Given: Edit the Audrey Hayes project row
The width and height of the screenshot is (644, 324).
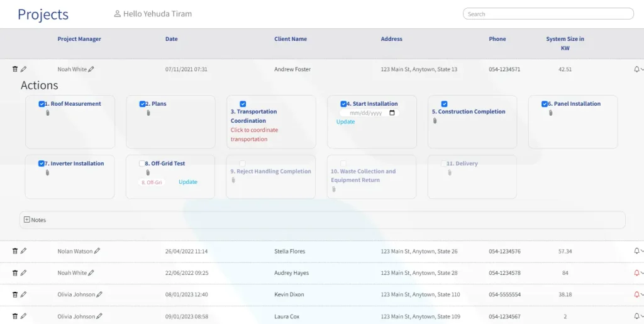Looking at the screenshot, I should point(23,272).
